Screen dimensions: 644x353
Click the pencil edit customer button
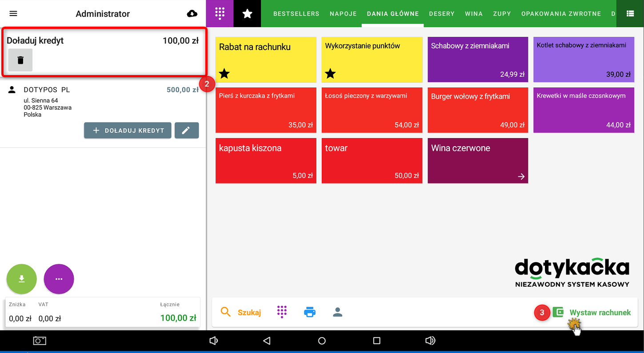(186, 131)
